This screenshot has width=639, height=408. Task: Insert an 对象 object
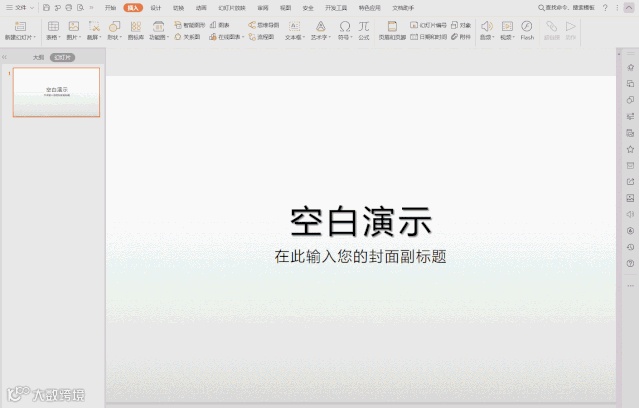pyautogui.click(x=461, y=25)
